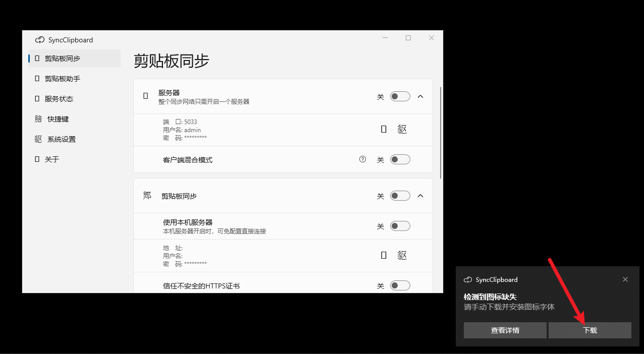Click the 下载 button in the notification

[589, 330]
